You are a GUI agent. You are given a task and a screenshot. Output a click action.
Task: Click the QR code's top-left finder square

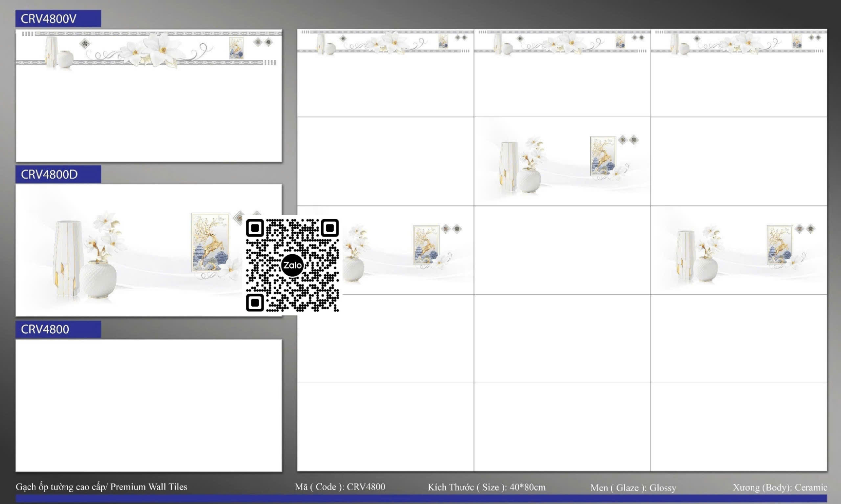tap(255, 228)
